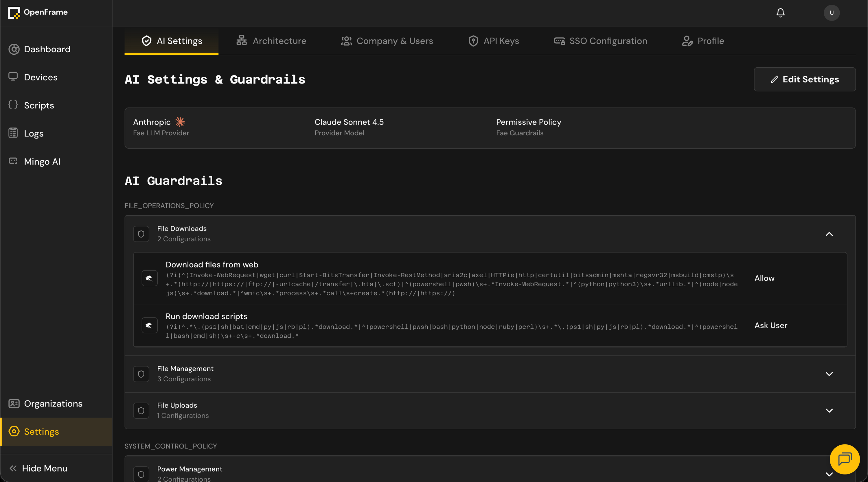The image size is (868, 482).
Task: Collapse the File Downloads section chevron
Action: pos(829,234)
